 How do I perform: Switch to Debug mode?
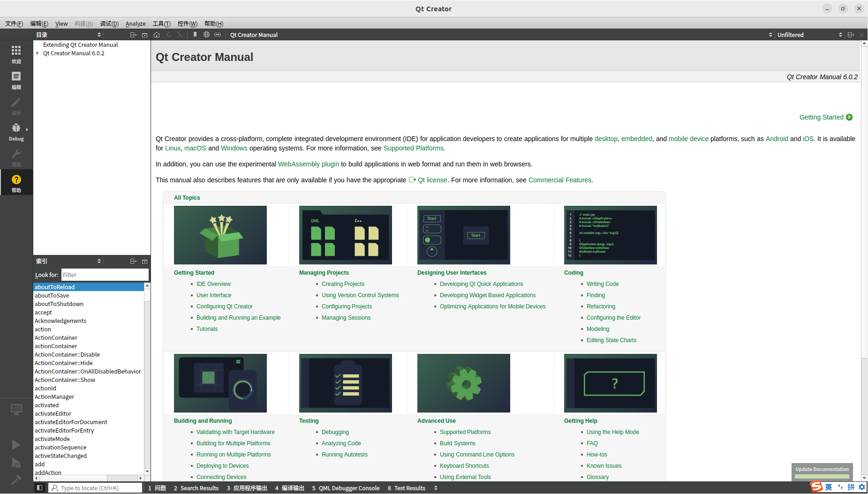16,132
